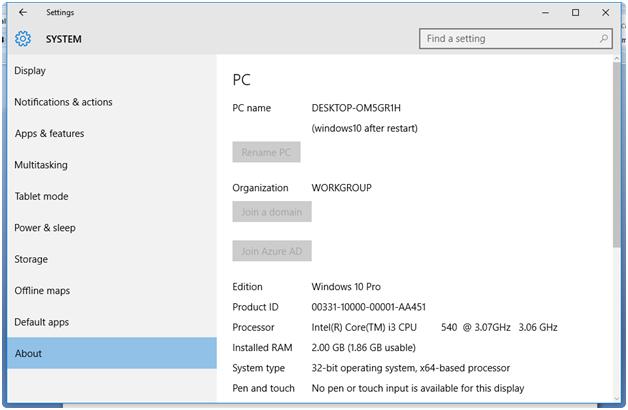Select the About page

28,353
